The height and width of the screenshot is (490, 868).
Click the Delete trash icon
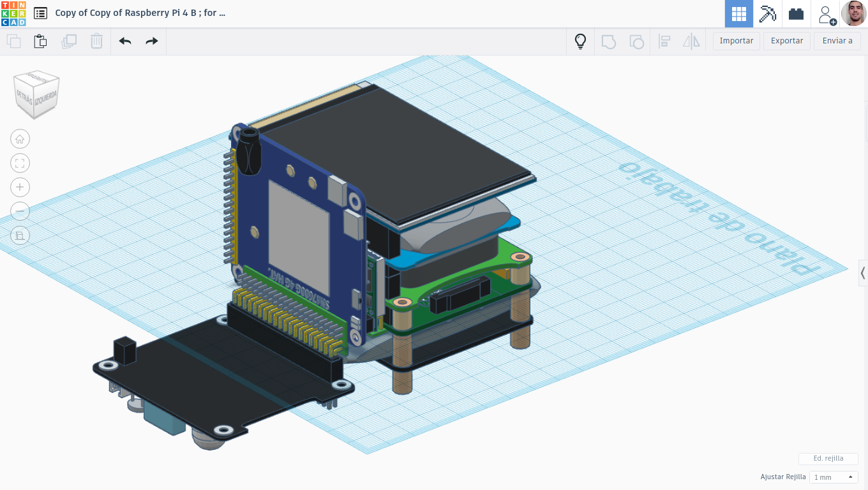[x=96, y=41]
